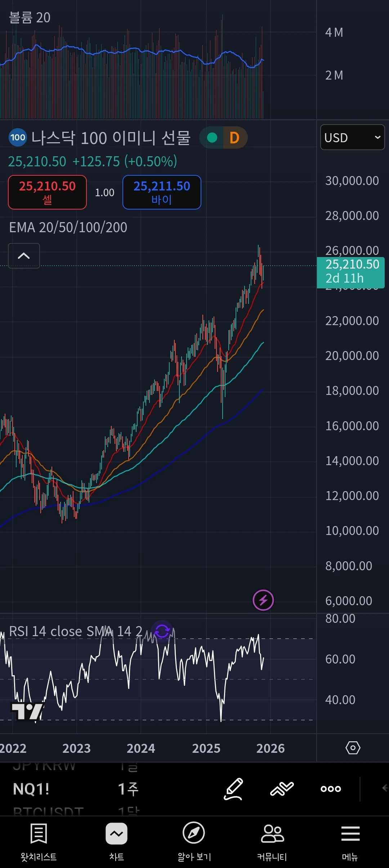Tap the 25,210.50 셀 sell button

[x=47, y=192]
